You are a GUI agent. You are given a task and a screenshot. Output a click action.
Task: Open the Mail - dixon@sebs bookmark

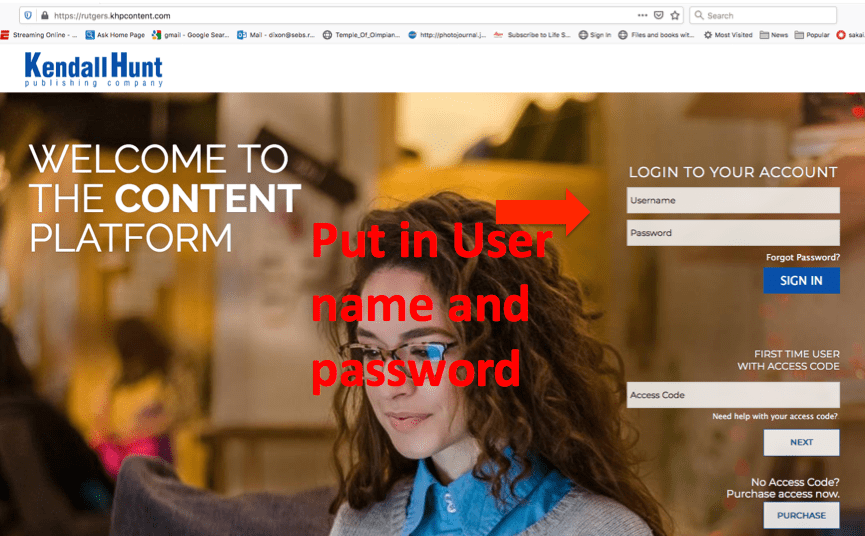[276, 35]
